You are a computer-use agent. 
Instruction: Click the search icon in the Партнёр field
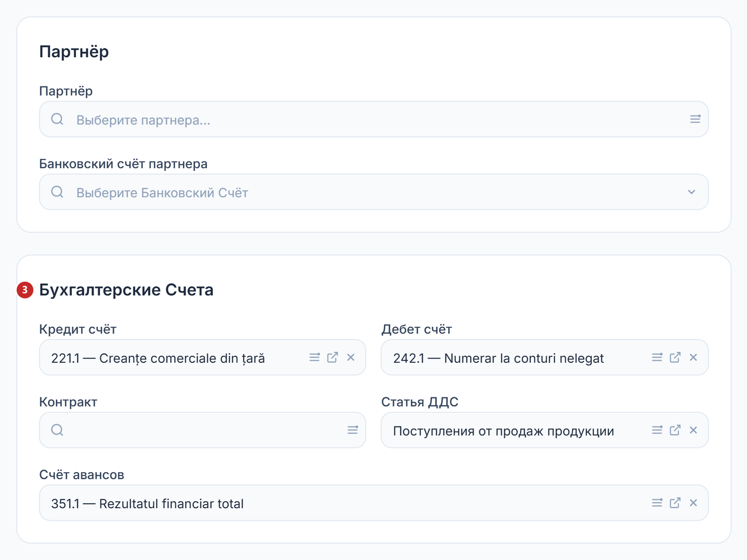point(57,119)
